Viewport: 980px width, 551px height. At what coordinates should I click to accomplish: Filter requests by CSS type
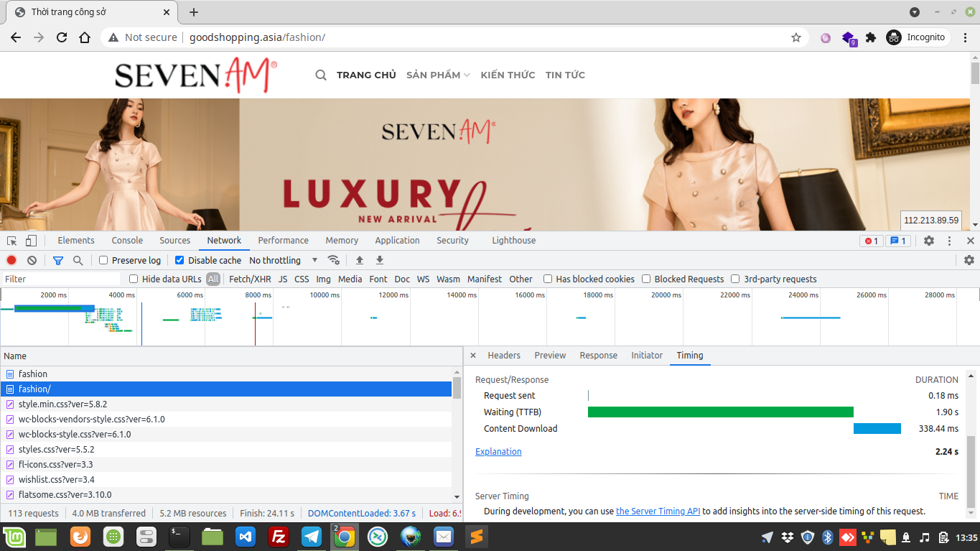302,279
